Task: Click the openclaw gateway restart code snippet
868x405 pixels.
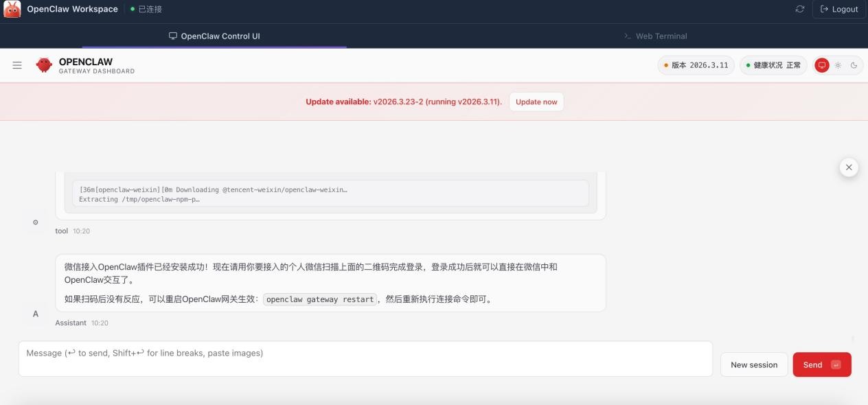Action: click(x=320, y=299)
